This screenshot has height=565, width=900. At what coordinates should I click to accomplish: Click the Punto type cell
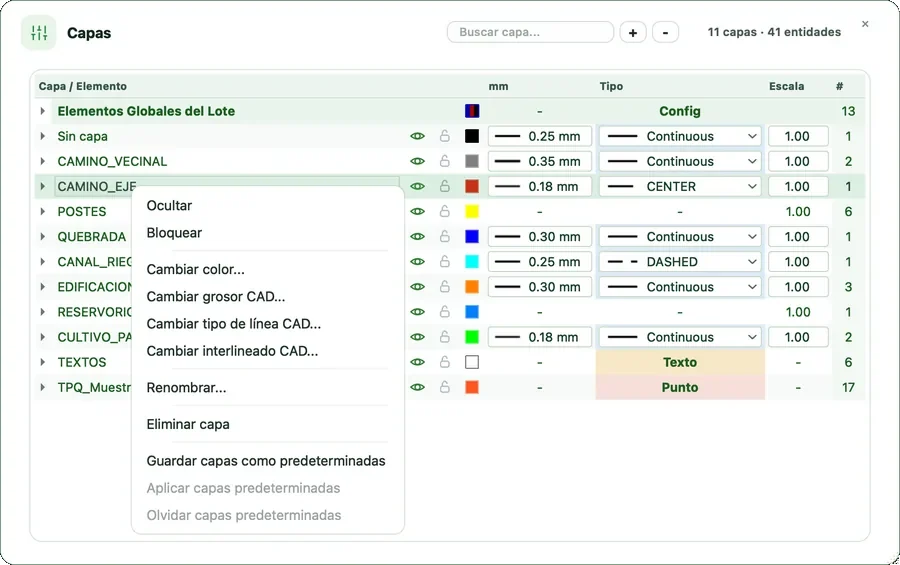click(680, 387)
